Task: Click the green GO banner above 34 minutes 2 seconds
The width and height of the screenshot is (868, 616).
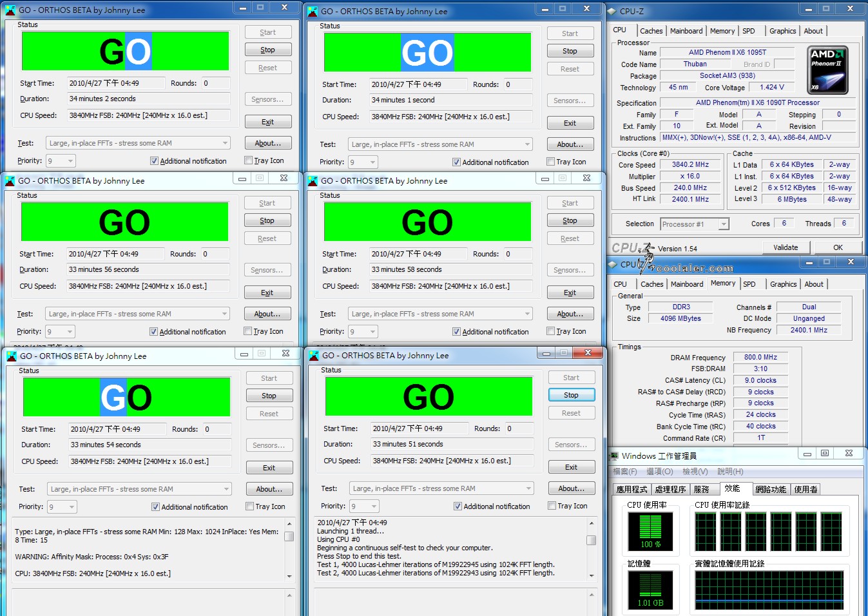Action: (x=126, y=51)
